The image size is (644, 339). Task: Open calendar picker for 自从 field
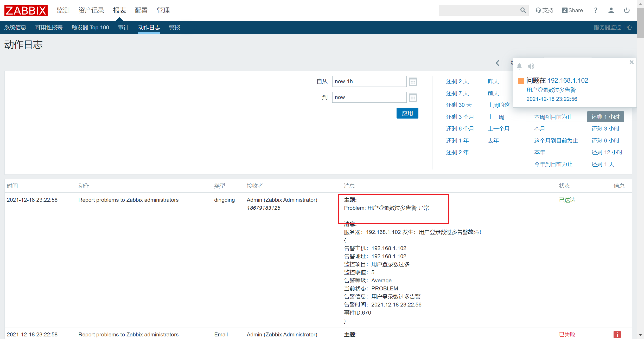[413, 82]
